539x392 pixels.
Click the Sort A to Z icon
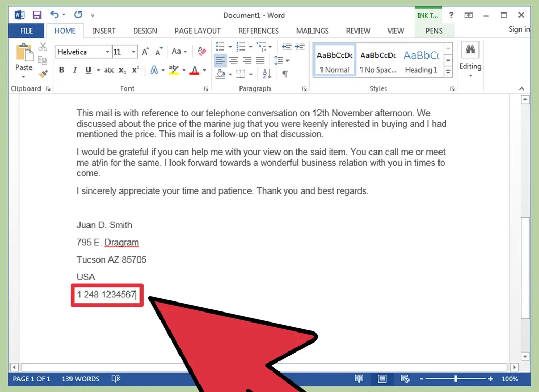click(267, 74)
